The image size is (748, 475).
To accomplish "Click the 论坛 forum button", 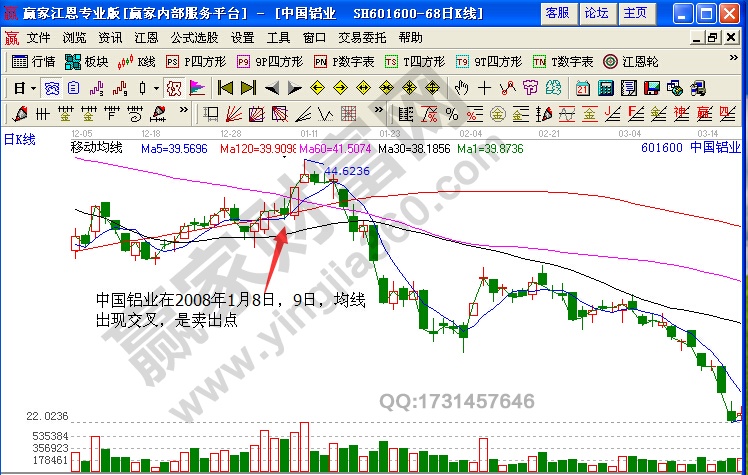I will [x=596, y=13].
